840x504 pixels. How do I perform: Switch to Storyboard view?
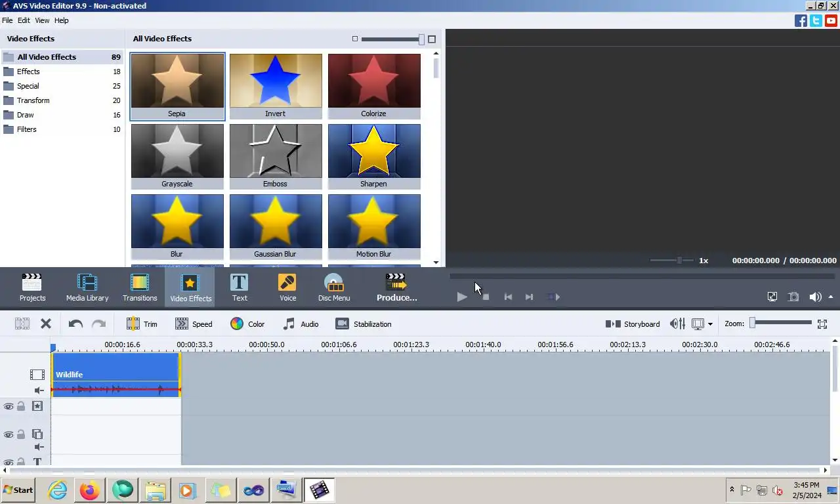click(633, 324)
